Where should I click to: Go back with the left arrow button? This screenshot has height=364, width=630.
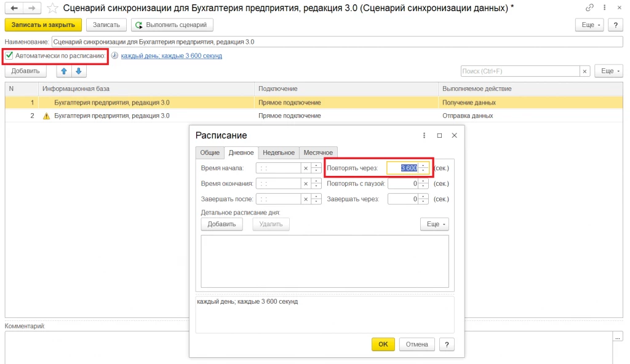pyautogui.click(x=14, y=7)
